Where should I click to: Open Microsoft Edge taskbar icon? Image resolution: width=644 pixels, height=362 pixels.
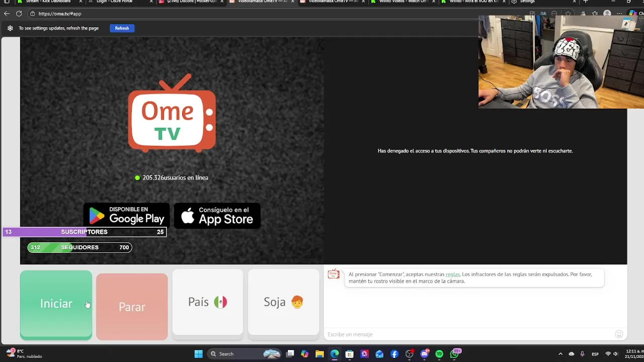tap(335, 354)
